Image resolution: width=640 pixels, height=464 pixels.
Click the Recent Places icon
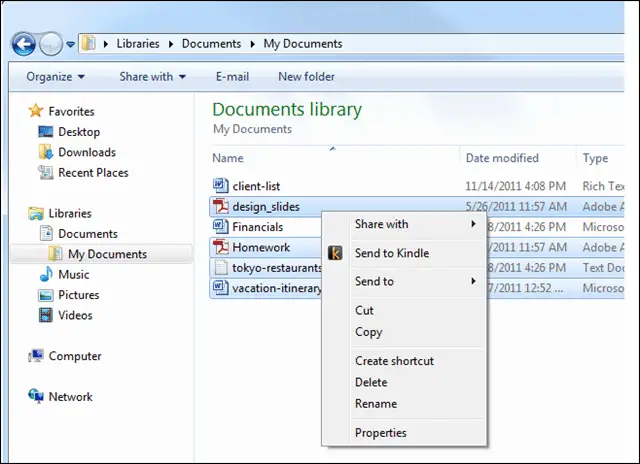(46, 172)
